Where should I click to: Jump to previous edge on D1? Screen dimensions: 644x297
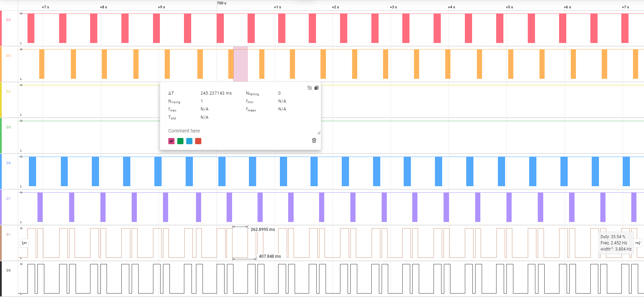[x=24, y=243]
